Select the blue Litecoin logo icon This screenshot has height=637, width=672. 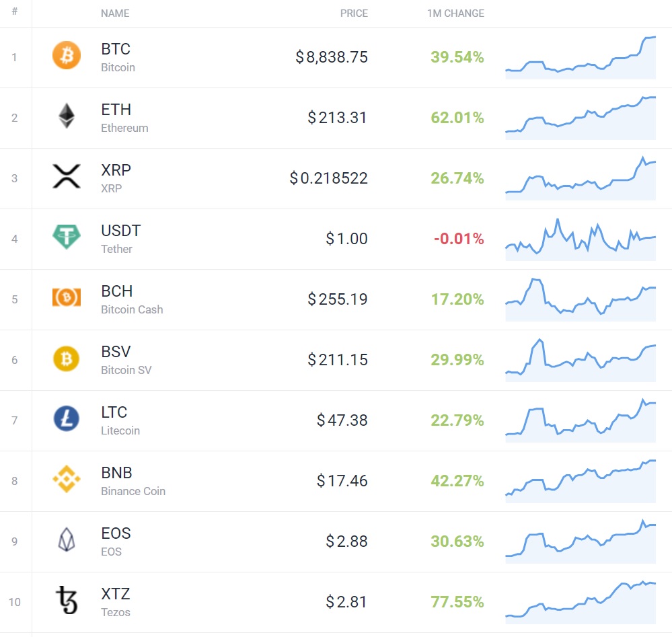pos(67,418)
